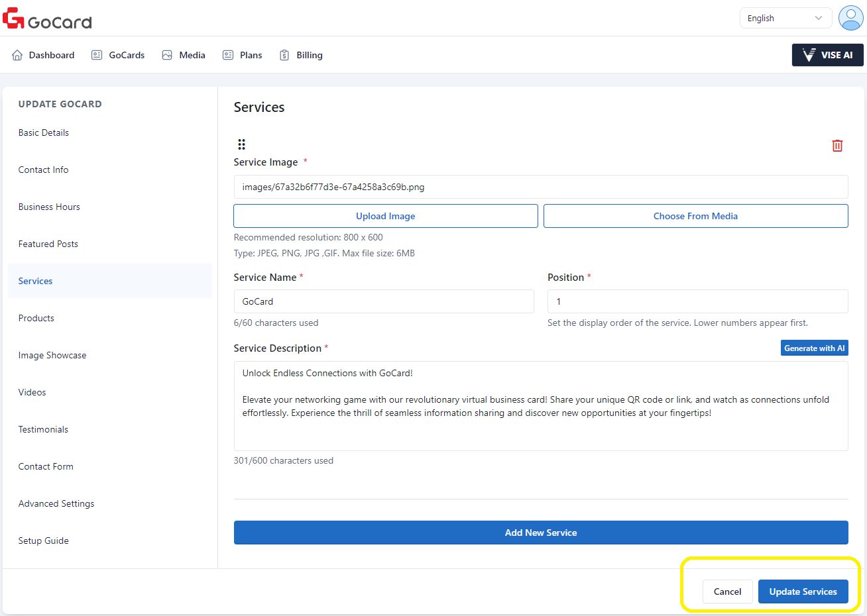Open the Products sidebar section
This screenshot has height=616, width=867.
tap(36, 318)
